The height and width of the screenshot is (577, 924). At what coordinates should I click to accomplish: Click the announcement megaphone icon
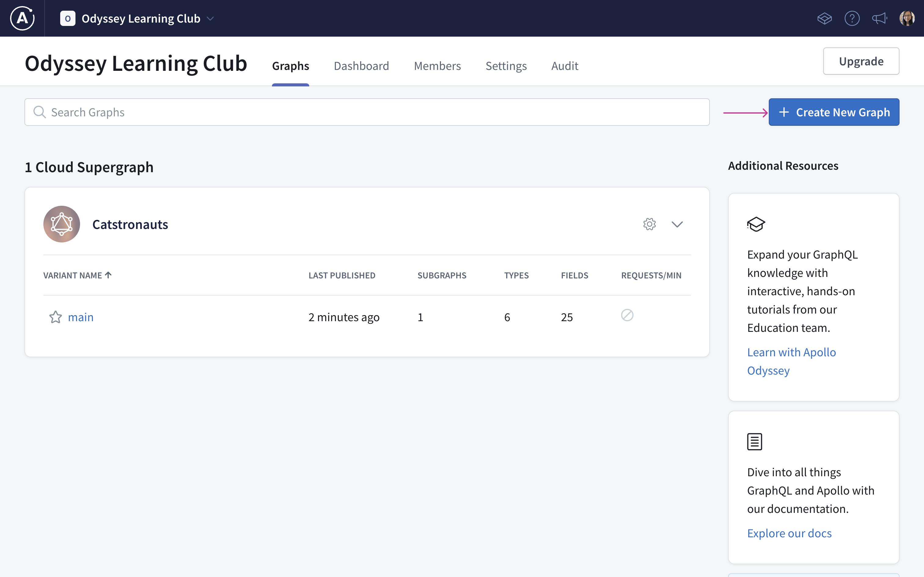point(879,18)
